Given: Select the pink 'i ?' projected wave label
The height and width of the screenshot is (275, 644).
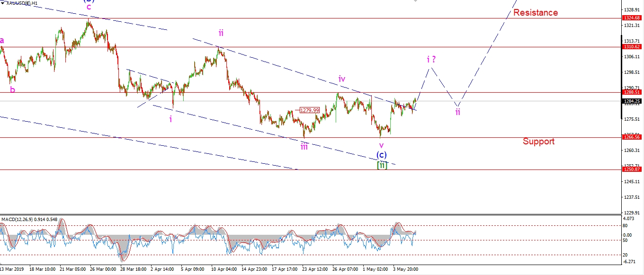Looking at the screenshot, I should pos(431,60).
